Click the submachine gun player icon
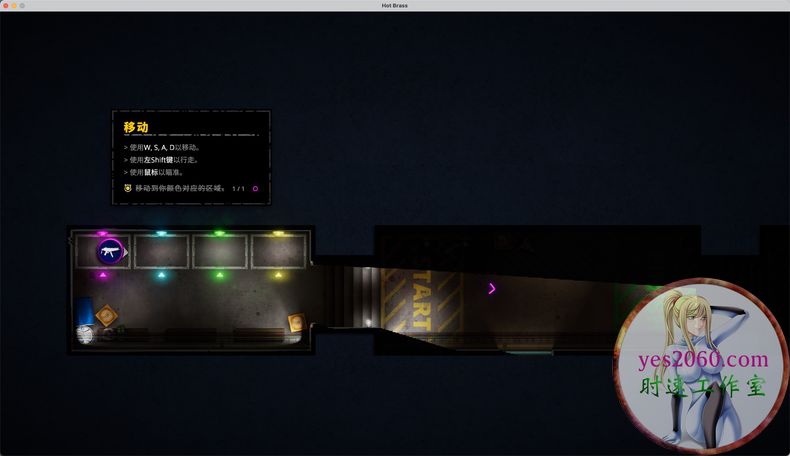The image size is (790, 456). (110, 251)
